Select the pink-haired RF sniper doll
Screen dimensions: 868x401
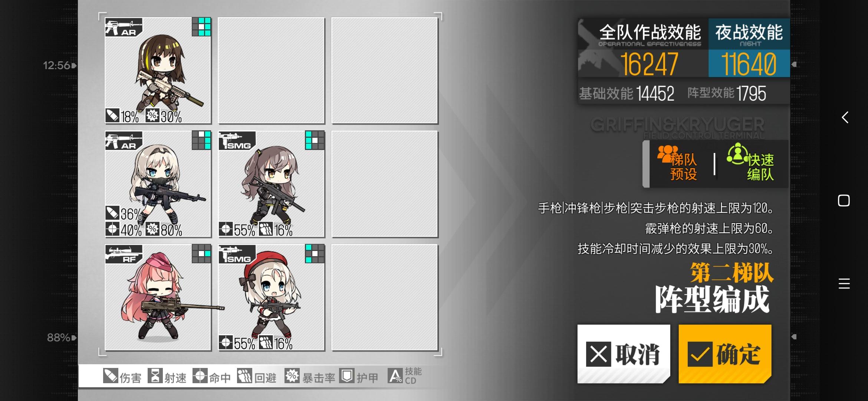click(158, 297)
